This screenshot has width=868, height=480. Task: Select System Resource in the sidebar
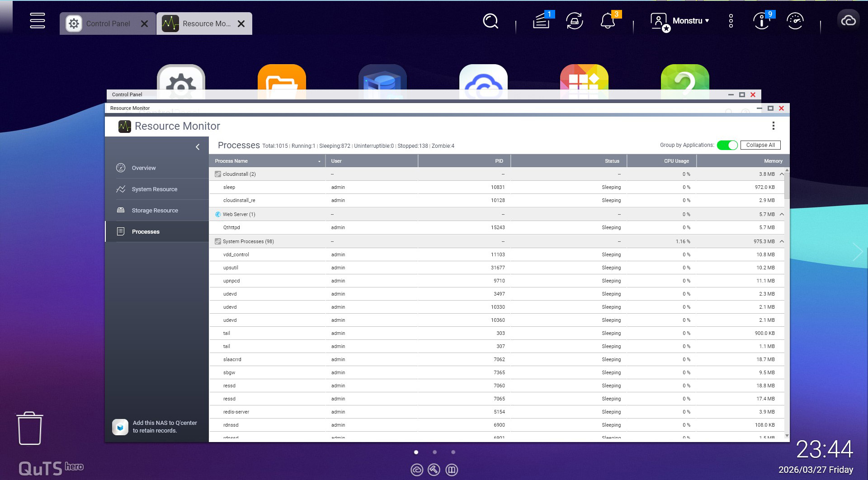pyautogui.click(x=154, y=189)
